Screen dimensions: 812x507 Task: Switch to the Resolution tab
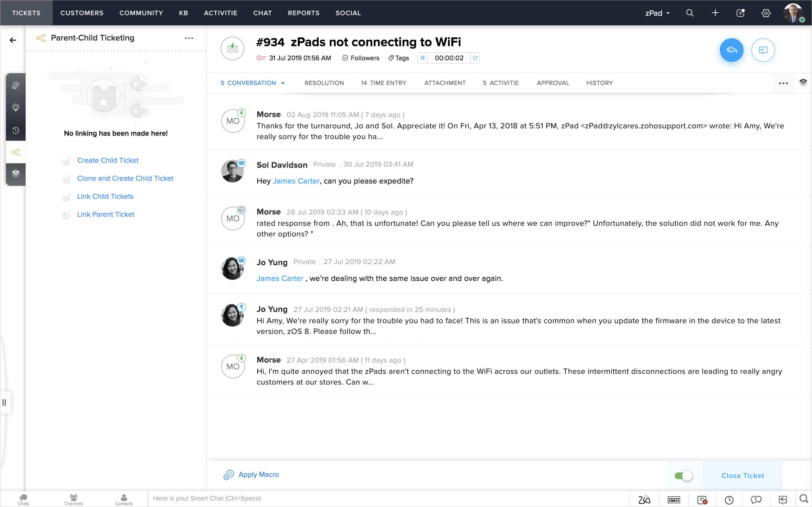tap(324, 83)
